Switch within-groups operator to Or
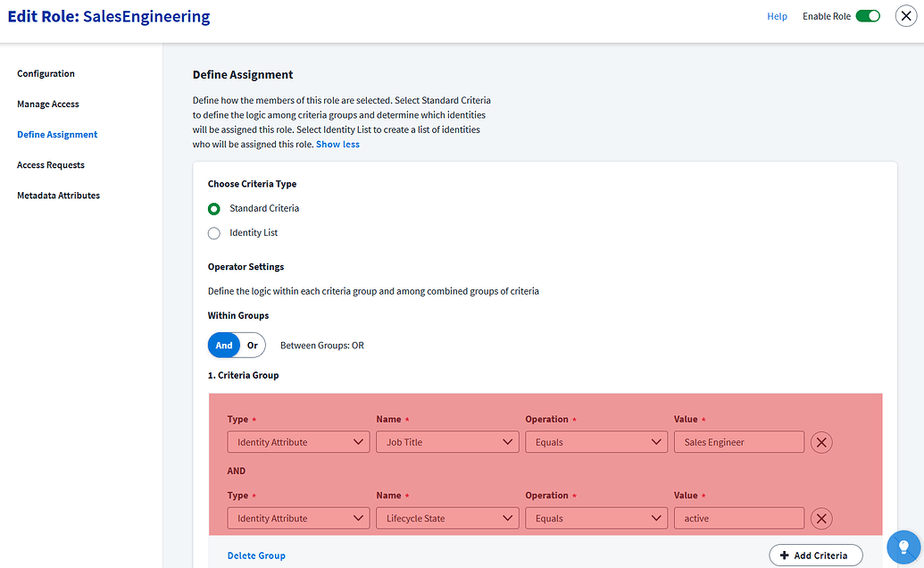This screenshot has height=568, width=924. pos(254,345)
